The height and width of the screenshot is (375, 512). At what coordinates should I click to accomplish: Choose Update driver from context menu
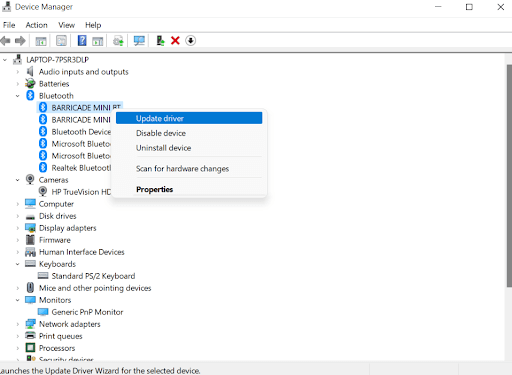[189, 118]
